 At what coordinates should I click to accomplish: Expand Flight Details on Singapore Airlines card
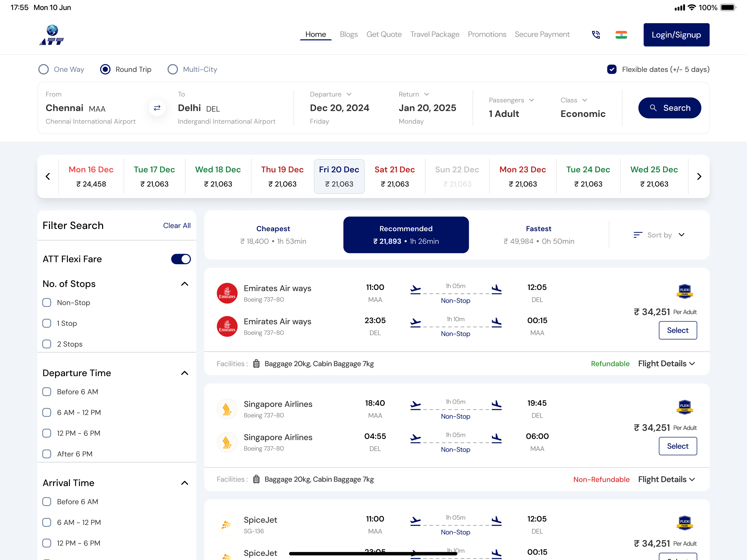click(x=667, y=479)
